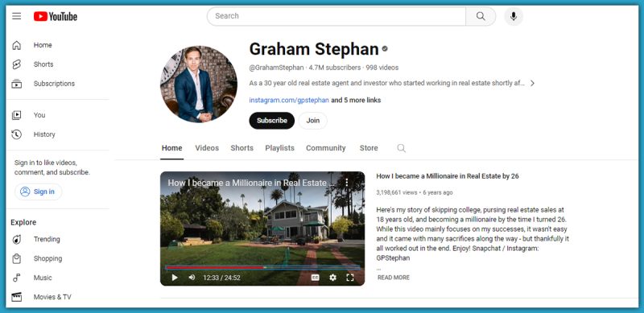Viewport: 644px width, 313px height.
Task: Enter fullscreen on the video player
Action: (x=350, y=278)
